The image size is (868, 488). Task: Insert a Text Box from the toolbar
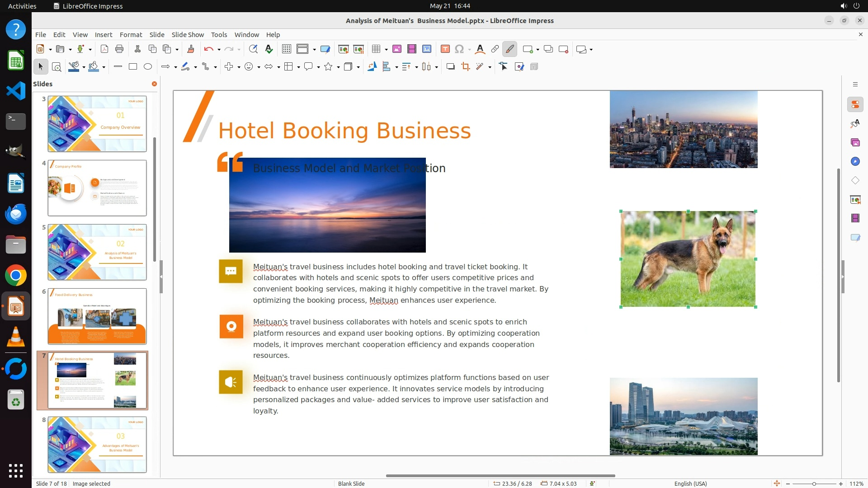[x=445, y=49]
